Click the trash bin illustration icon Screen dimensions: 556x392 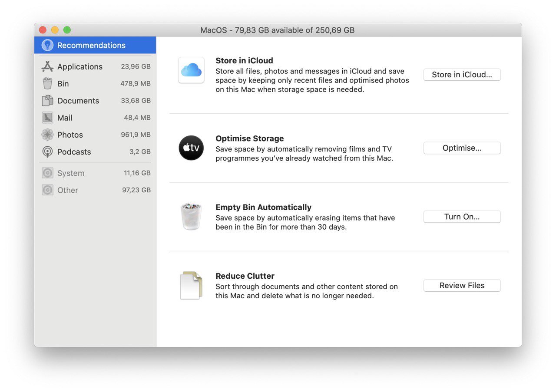(191, 216)
